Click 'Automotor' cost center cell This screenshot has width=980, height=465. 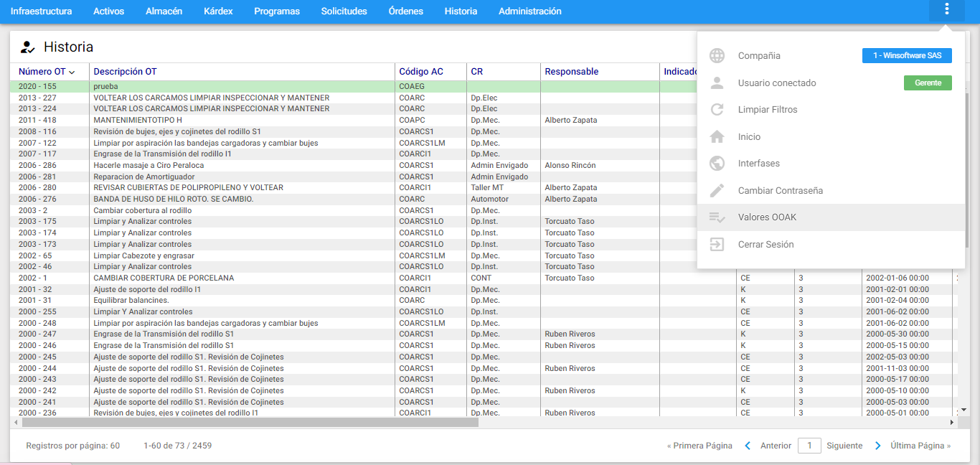click(489, 199)
